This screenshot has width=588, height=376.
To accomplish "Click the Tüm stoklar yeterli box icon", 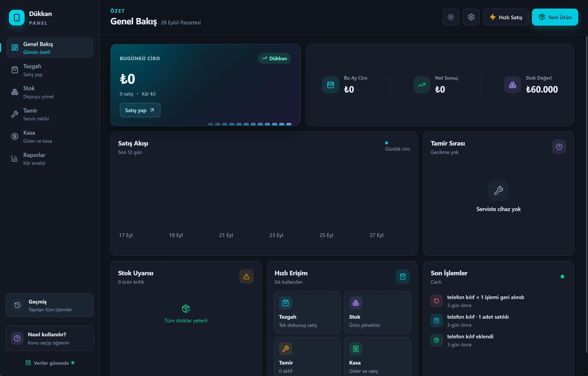I will tap(186, 308).
